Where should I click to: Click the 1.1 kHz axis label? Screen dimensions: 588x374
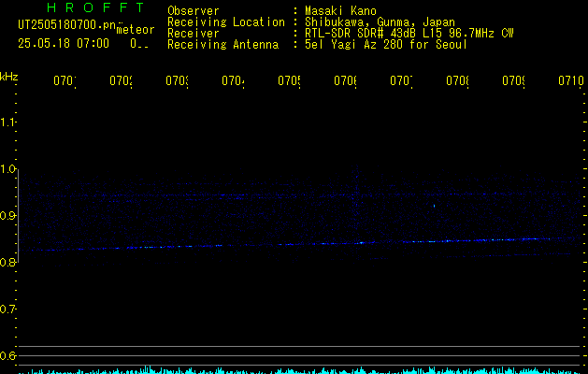click(8, 122)
